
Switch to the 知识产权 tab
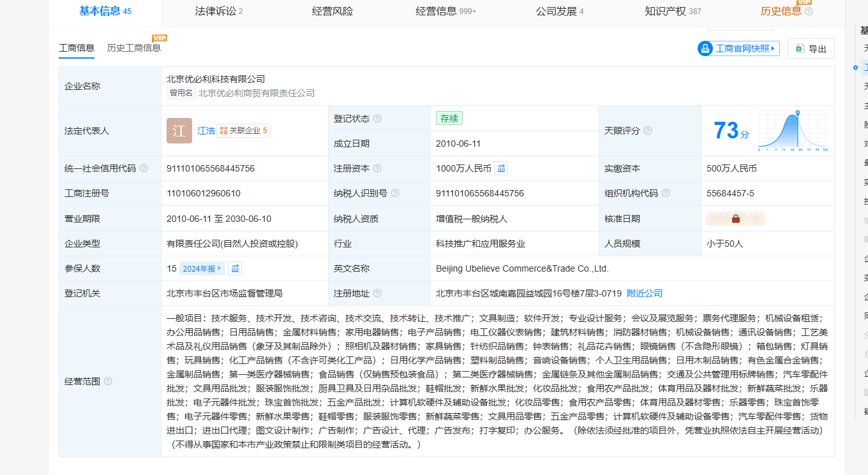[x=673, y=11]
